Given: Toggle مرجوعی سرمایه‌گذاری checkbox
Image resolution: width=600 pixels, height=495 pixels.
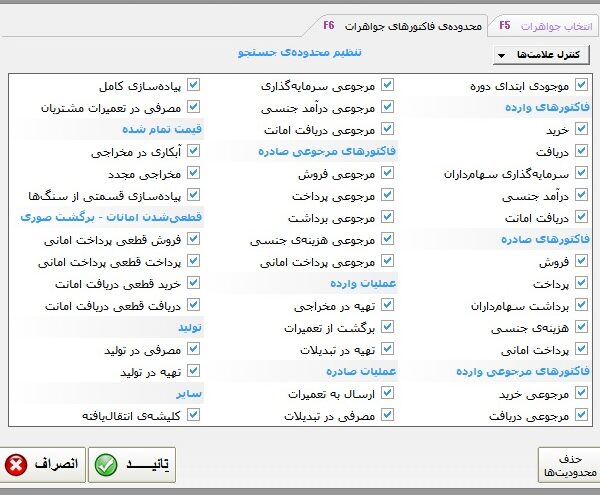Looking at the screenshot, I should [x=387, y=85].
